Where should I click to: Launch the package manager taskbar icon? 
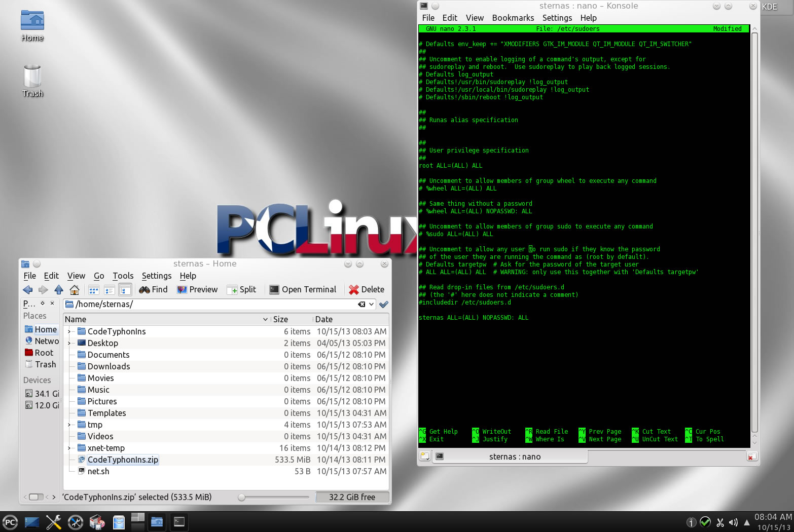click(97, 522)
